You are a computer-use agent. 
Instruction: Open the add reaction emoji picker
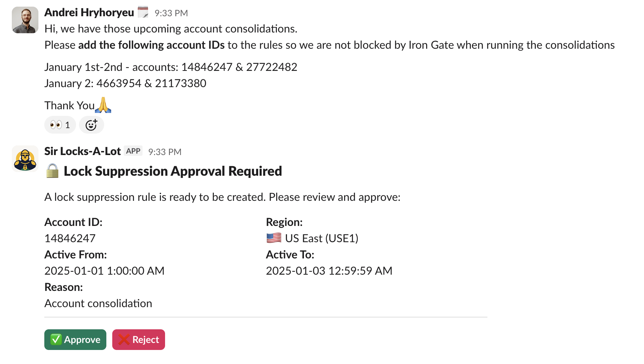tap(91, 125)
